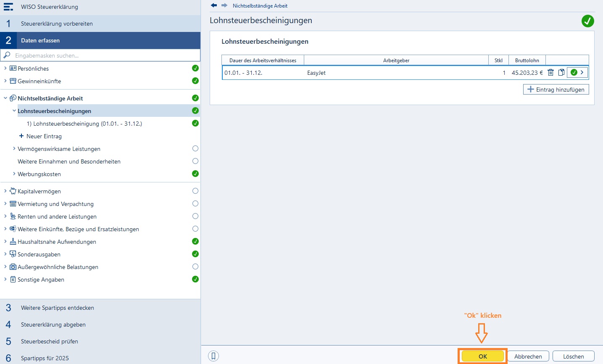Screen dimensions: 603x364
Task: Open EasyJet entry via green check arrow
Action: coord(577,72)
